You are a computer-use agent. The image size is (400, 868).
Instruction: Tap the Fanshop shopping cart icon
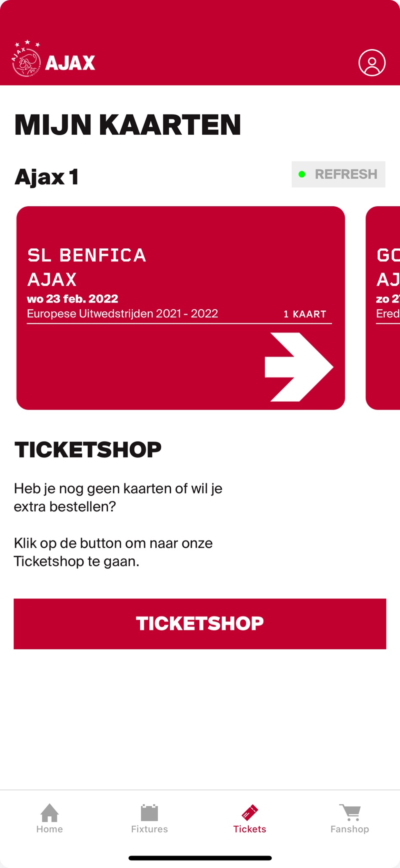(349, 812)
